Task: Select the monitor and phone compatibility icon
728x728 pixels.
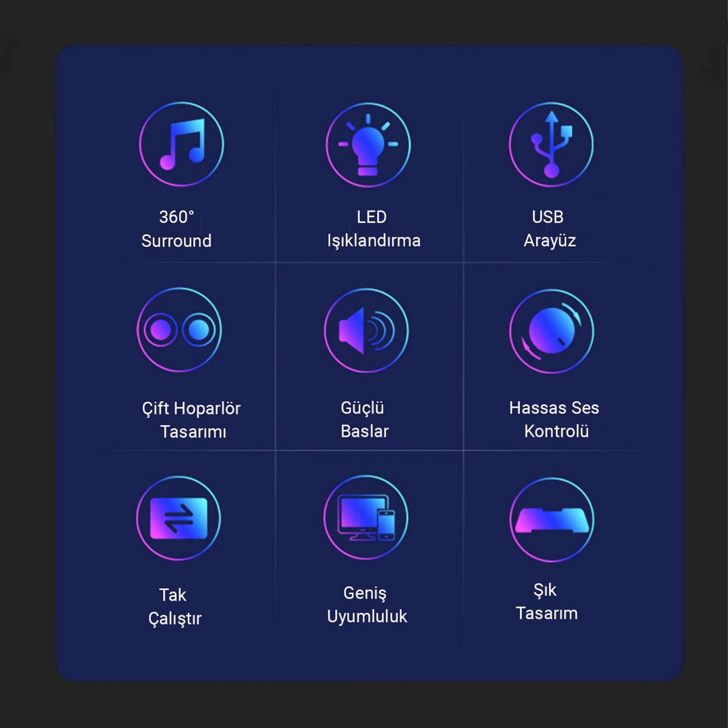Action: click(x=366, y=518)
